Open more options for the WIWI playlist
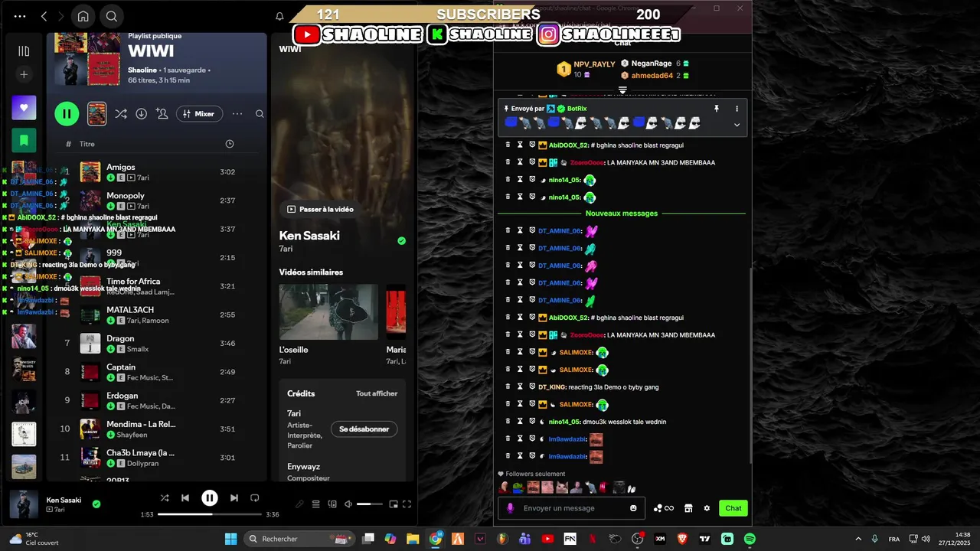This screenshot has width=980, height=551. [237, 114]
